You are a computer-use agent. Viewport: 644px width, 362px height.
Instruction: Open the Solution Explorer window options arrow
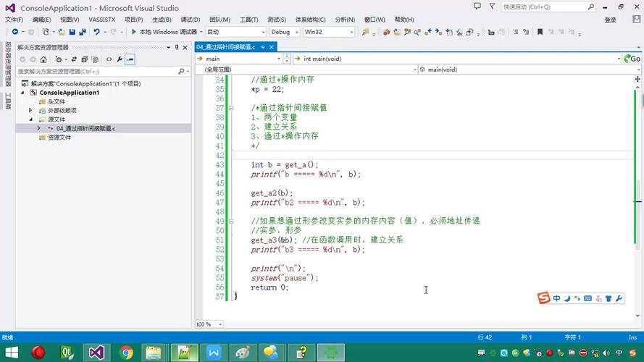click(168, 47)
